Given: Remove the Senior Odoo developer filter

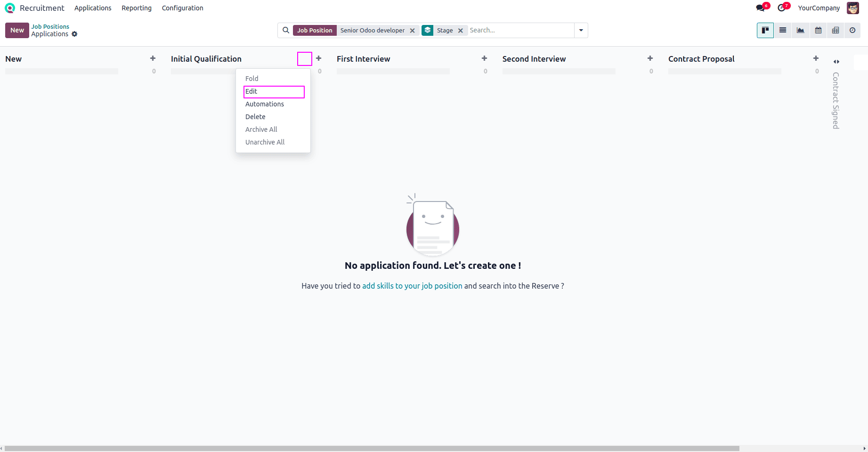Looking at the screenshot, I should click(x=412, y=31).
